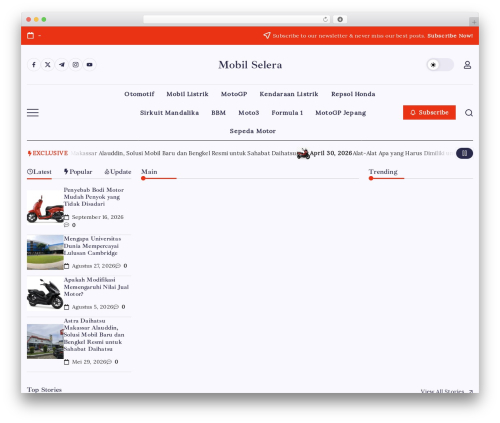The image size is (500, 423).
Task: Click the black scooter thumbnail
Action: (x=45, y=294)
